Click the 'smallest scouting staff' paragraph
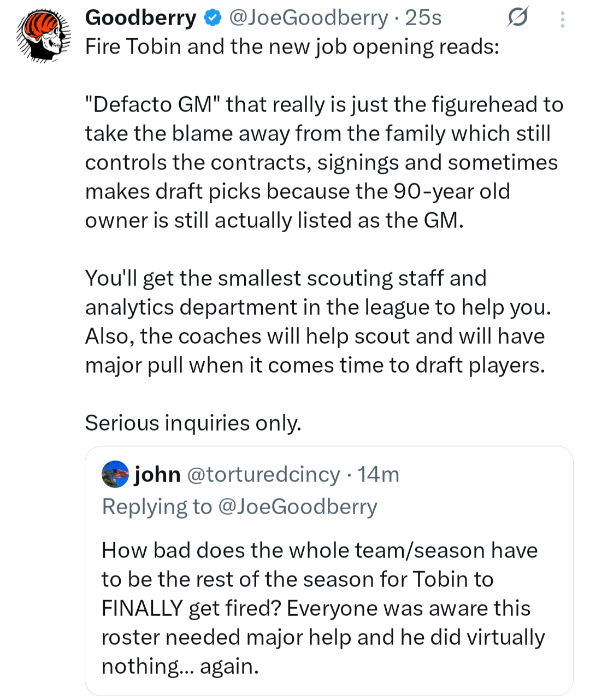This screenshot has width=590, height=700. click(317, 321)
